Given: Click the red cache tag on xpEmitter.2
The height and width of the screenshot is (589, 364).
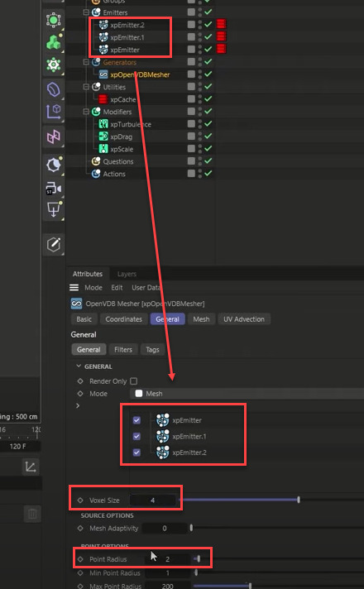Looking at the screenshot, I should pos(221,25).
